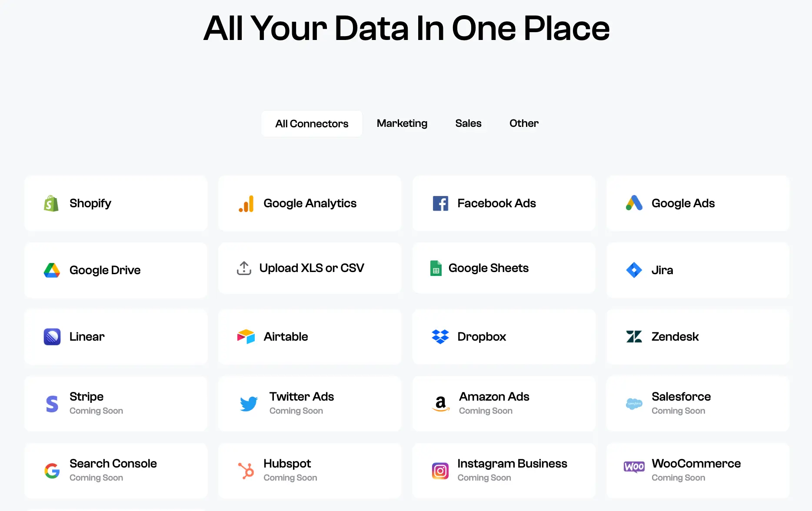Select the Google Analytics logo
The width and height of the screenshot is (812, 511).
click(x=246, y=203)
